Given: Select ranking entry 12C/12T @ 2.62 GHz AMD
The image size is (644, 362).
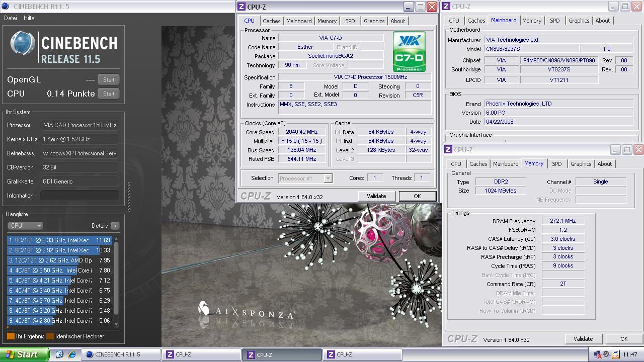Looking at the screenshot, I should click(59, 260).
